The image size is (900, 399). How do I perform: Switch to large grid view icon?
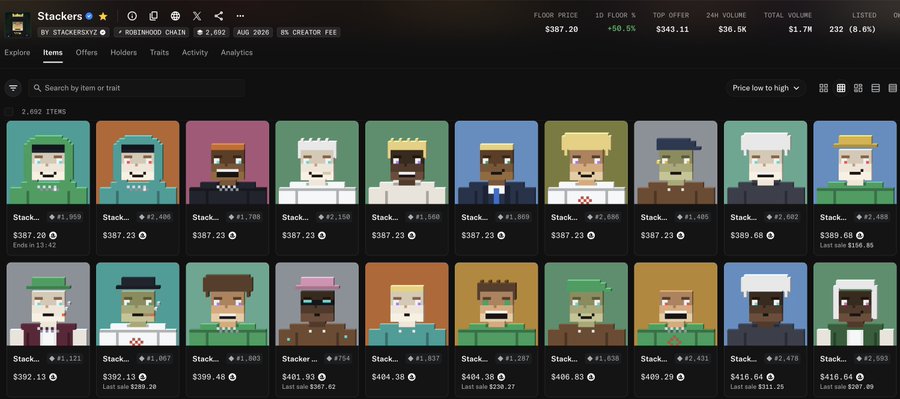(824, 88)
